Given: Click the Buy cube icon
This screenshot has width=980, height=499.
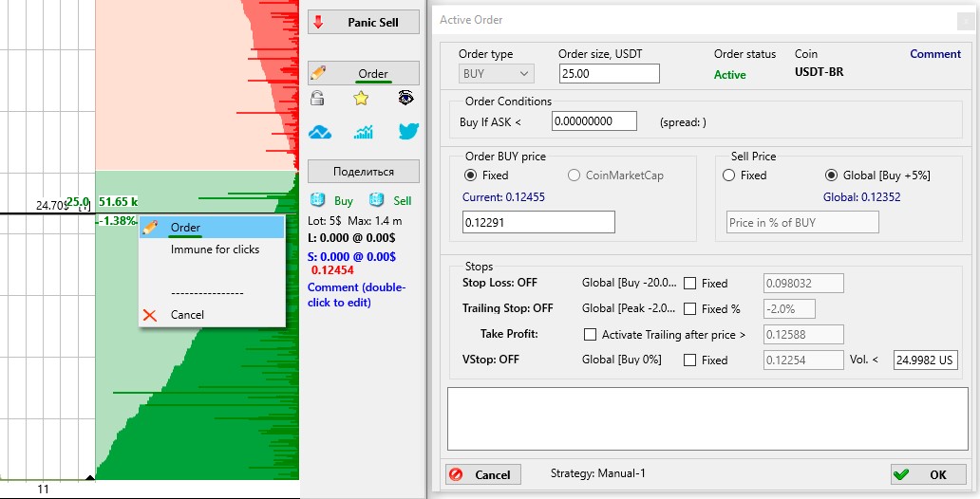Looking at the screenshot, I should 318,200.
